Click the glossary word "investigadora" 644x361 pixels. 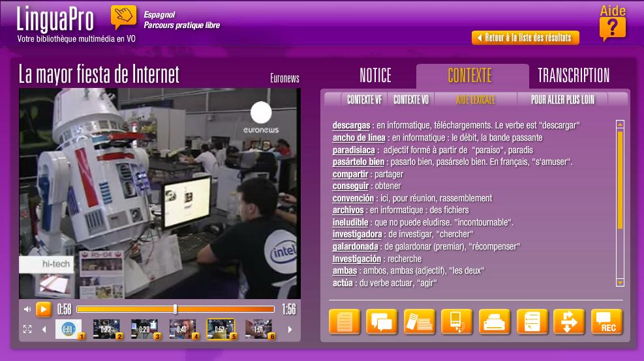357,235
